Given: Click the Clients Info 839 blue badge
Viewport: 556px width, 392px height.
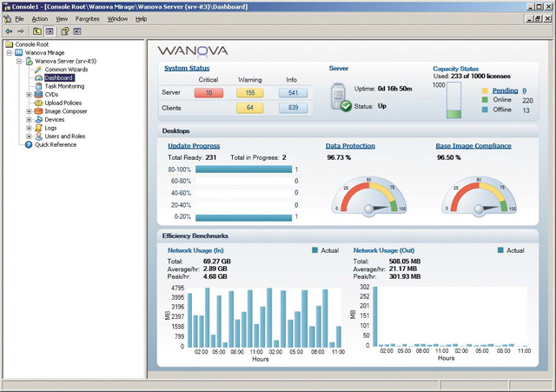Looking at the screenshot, I should (293, 108).
